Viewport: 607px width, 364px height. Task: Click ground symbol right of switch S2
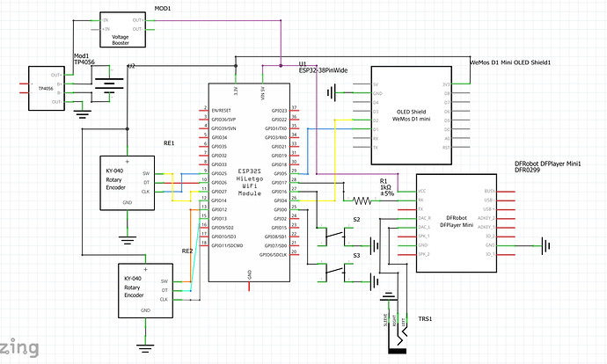375,245
